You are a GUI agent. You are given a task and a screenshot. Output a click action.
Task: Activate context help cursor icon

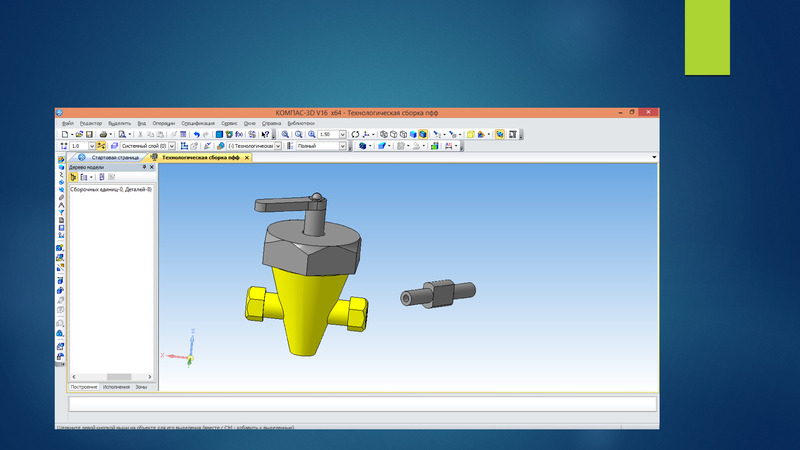pyautogui.click(x=265, y=134)
